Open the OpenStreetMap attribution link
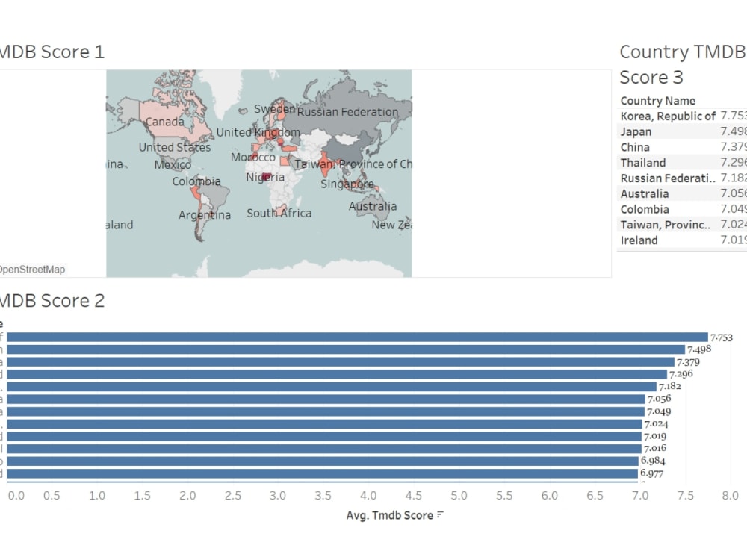This screenshot has height=560, width=747. point(34,269)
